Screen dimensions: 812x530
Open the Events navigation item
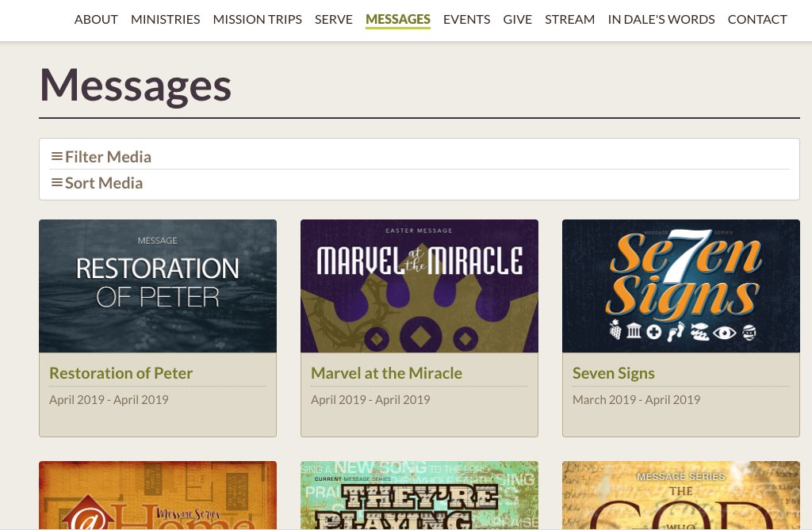click(466, 19)
